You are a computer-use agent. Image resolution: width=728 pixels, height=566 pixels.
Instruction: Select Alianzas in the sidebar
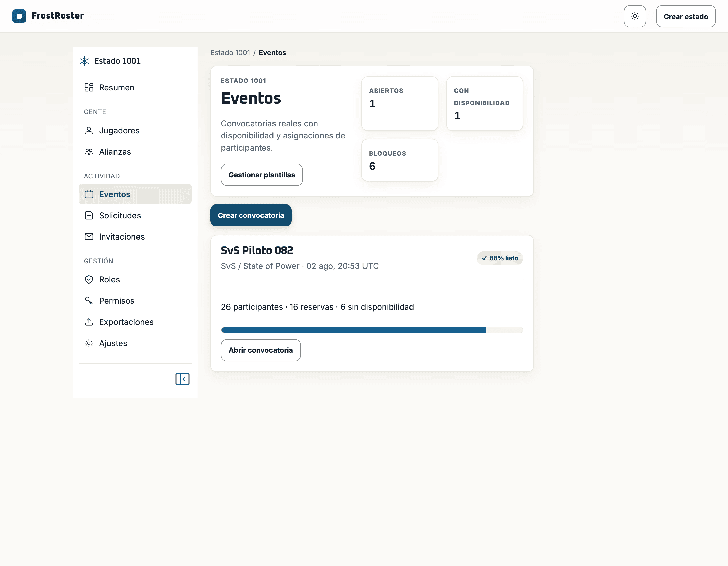click(135, 152)
